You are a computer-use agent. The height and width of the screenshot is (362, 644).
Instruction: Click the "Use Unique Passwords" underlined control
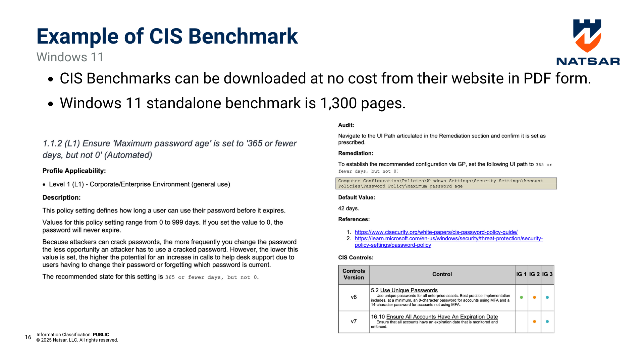coord(409,290)
